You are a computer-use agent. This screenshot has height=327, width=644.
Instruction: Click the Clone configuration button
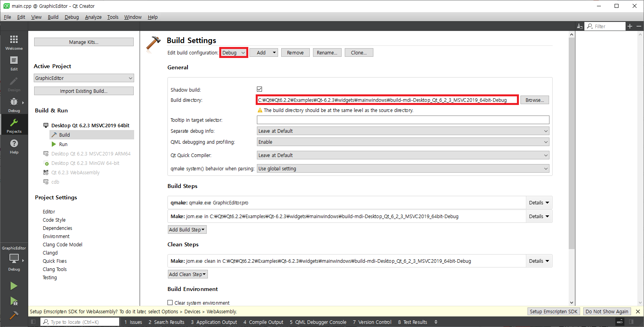(x=359, y=52)
